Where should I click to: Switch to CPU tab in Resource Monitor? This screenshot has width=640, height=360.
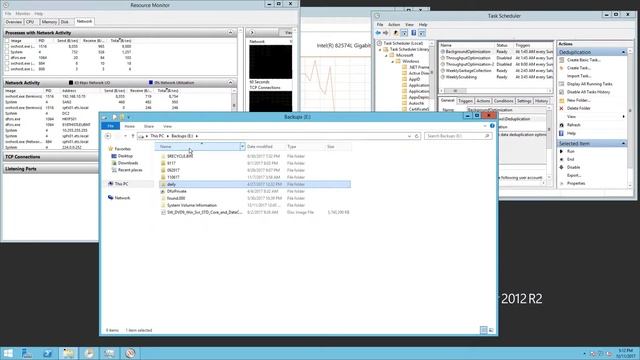coord(30,22)
